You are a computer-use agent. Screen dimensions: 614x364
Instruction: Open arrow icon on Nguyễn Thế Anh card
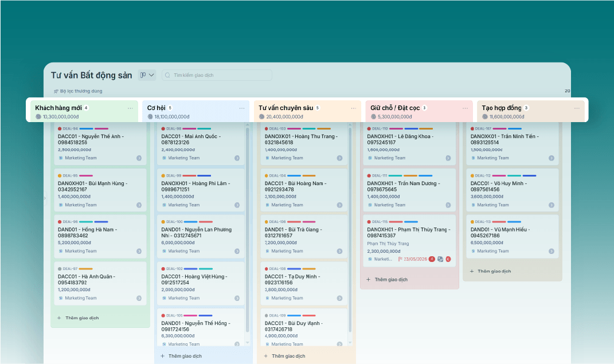pos(139,158)
